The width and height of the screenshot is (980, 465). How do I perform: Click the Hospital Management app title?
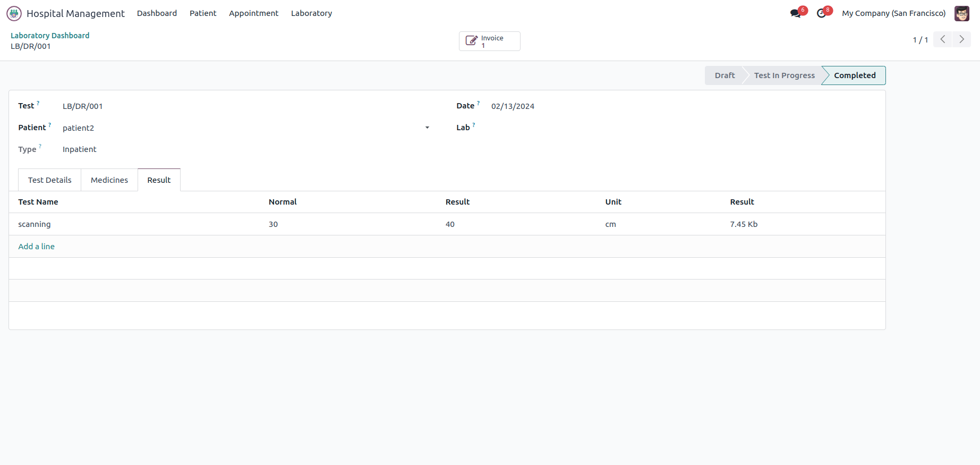[75, 13]
